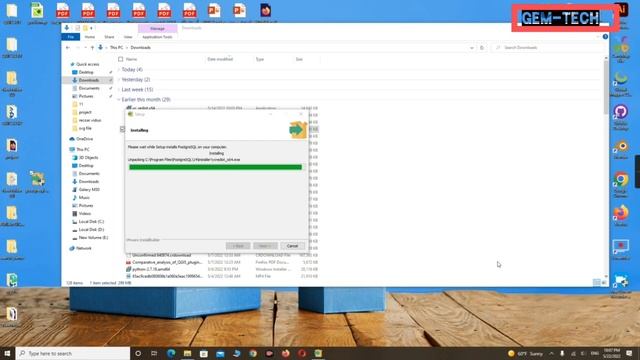Screen dimensions: 640x360
Task: Select Pictures under Quick access
Action: pyautogui.click(x=86, y=96)
